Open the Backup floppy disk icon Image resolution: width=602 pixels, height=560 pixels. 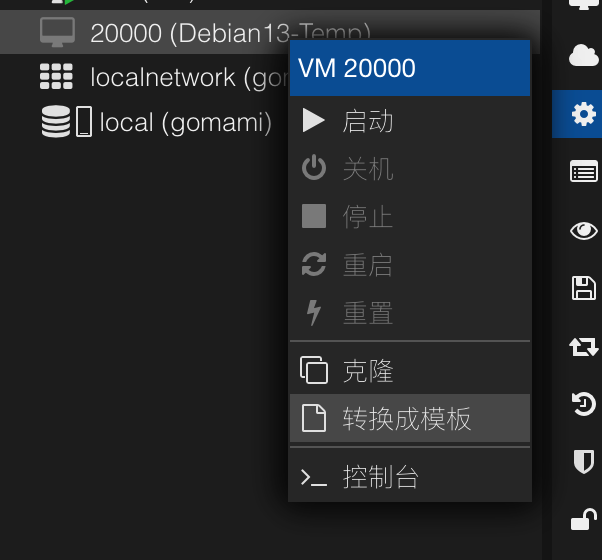pos(583,289)
